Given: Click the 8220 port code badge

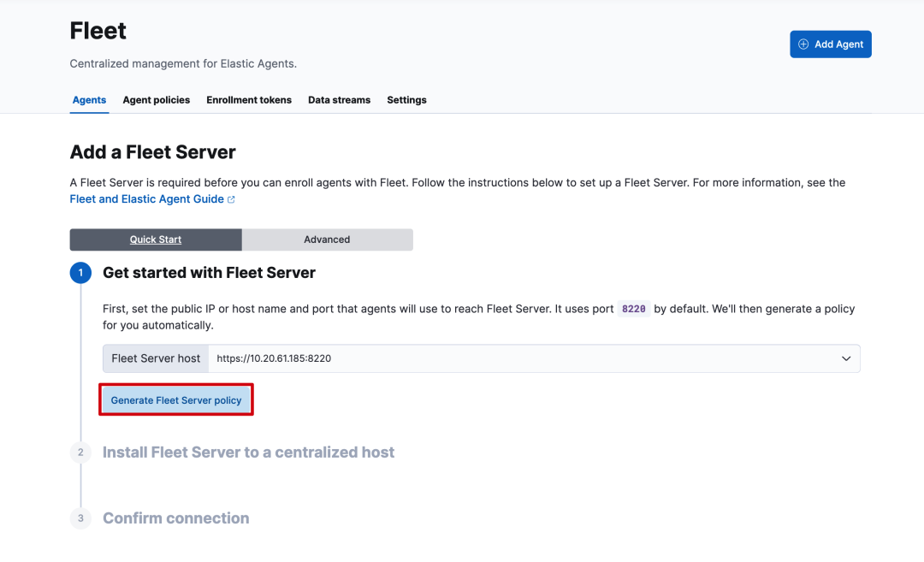Looking at the screenshot, I should [x=633, y=309].
